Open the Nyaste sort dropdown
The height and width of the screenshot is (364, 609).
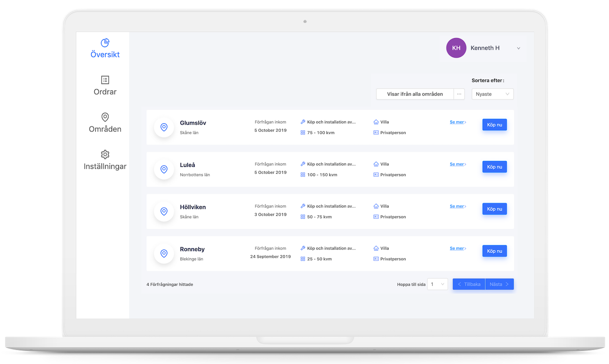(492, 94)
